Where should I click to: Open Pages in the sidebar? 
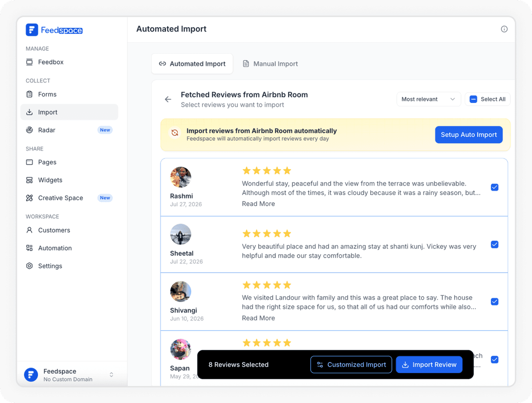pos(69,162)
